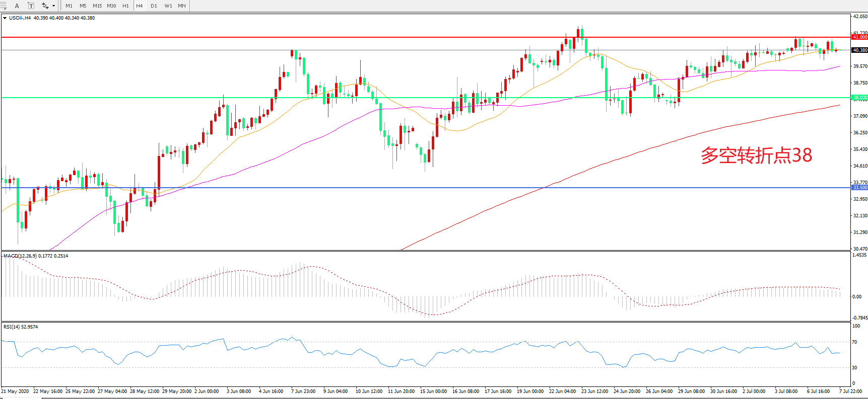Screen dimensions: 868x399
Task: Select the red '多空转折点38' text annotation
Action: pyautogui.click(x=756, y=155)
